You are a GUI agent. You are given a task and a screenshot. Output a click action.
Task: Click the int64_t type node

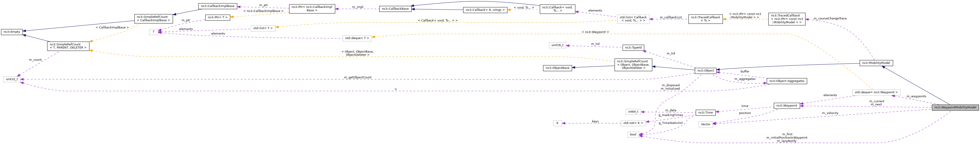click(x=633, y=112)
